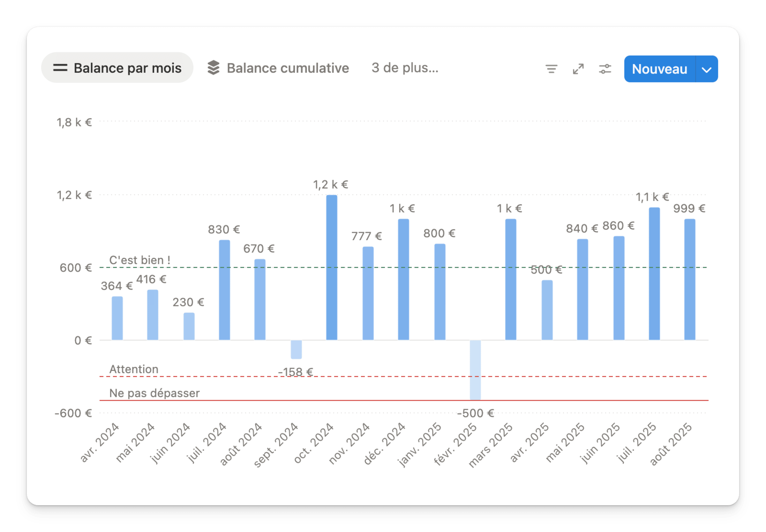Open the filter icon in the toolbar
The height and width of the screenshot is (532, 766).
point(551,69)
